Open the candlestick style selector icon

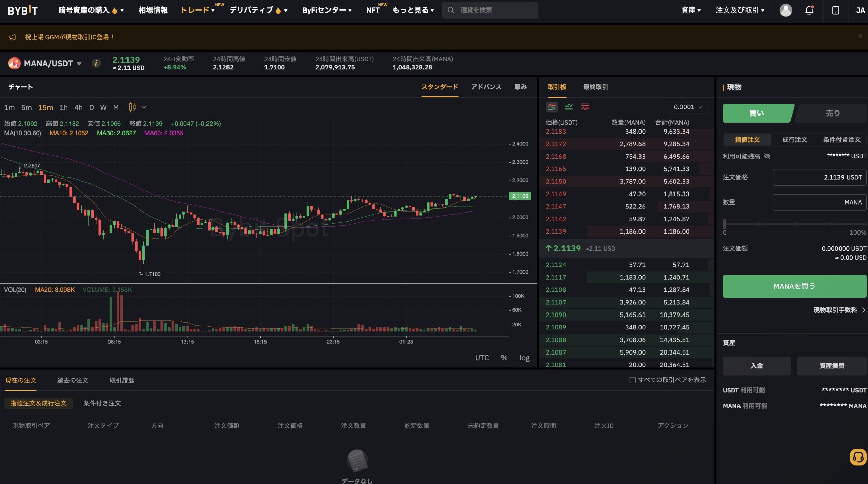133,107
